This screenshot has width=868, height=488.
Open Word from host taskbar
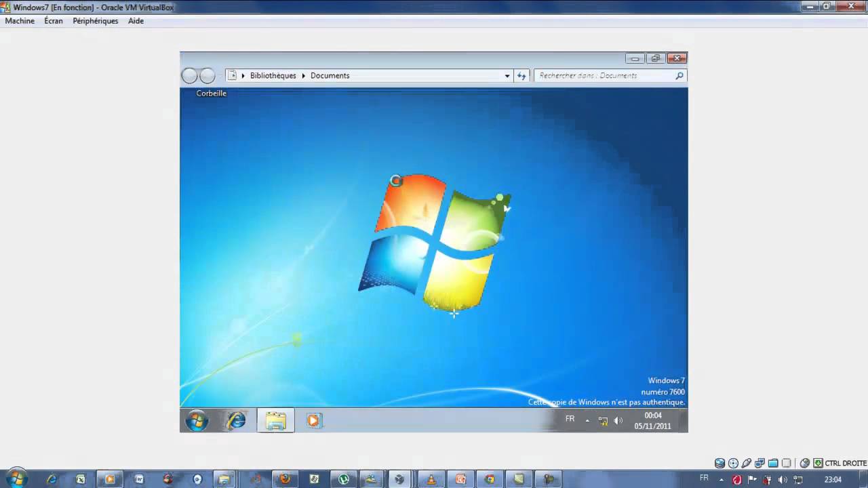(139, 479)
